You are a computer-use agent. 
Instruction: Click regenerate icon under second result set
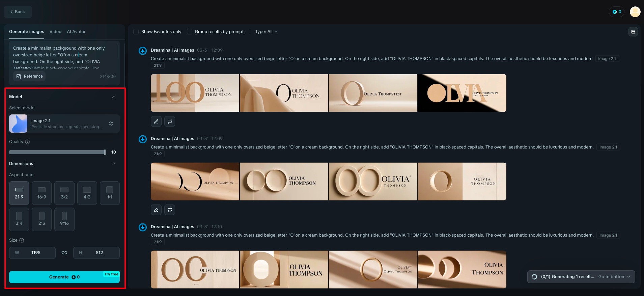(170, 210)
